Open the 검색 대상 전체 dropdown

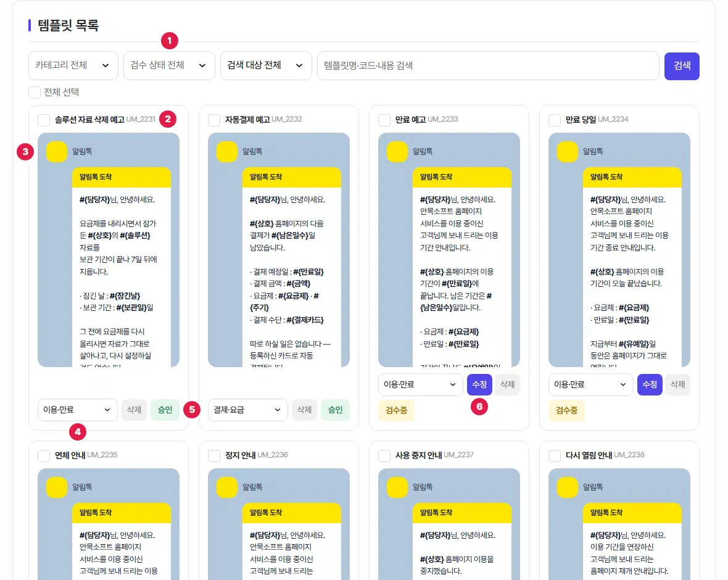coord(266,65)
